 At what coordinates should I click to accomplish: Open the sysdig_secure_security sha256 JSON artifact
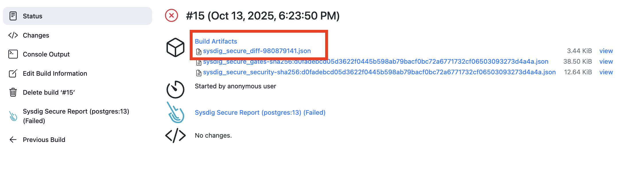[x=379, y=72]
